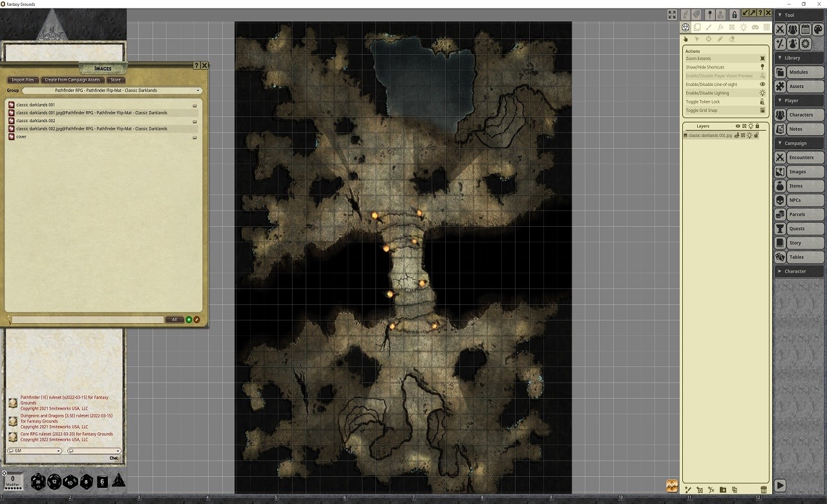The image size is (827, 504).
Task: Toggle lock icon on classic darklands 001.jpg layer
Action: 757,135
